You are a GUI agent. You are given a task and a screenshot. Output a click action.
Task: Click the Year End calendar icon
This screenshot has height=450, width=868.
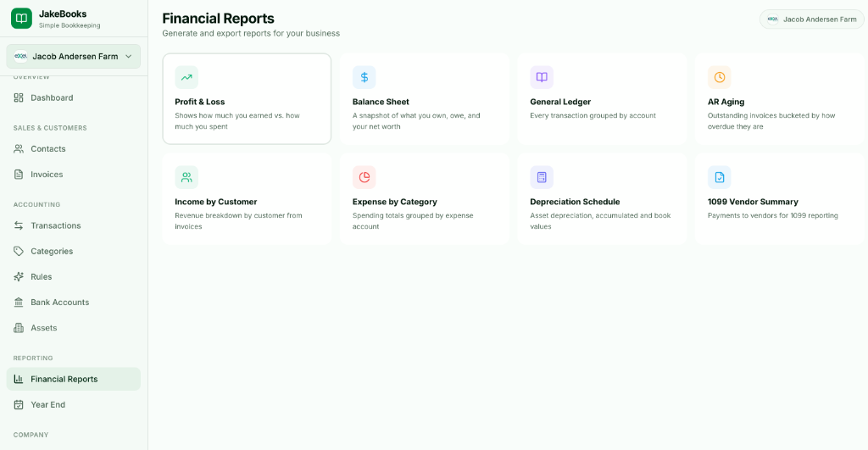click(x=19, y=404)
